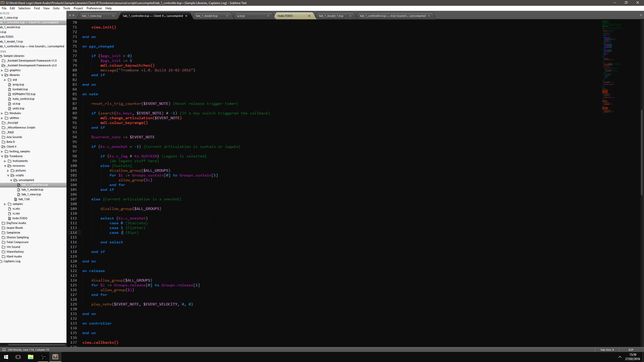Open note_control.ksp file

[x=23, y=99]
